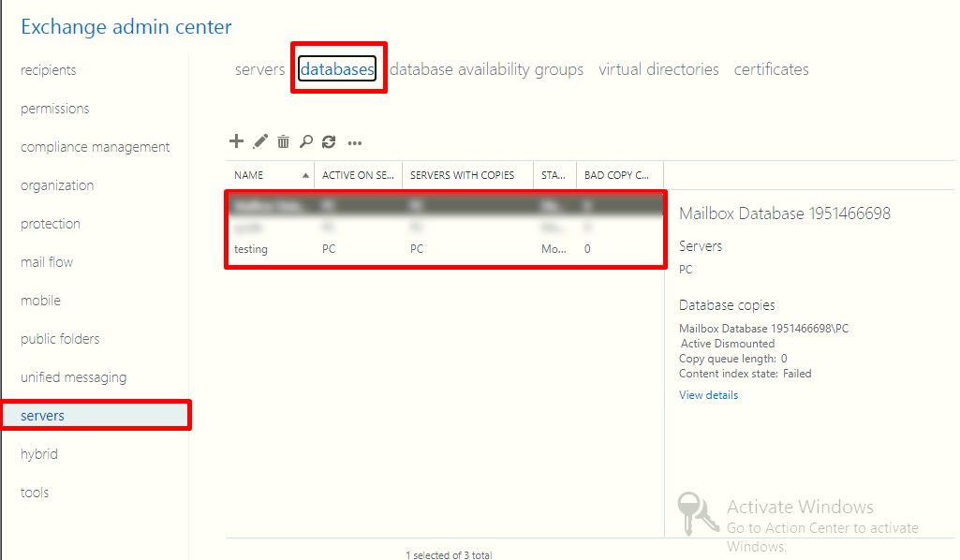Open the virtual directories tab
Screen dimensions: 960x560
[x=658, y=69]
